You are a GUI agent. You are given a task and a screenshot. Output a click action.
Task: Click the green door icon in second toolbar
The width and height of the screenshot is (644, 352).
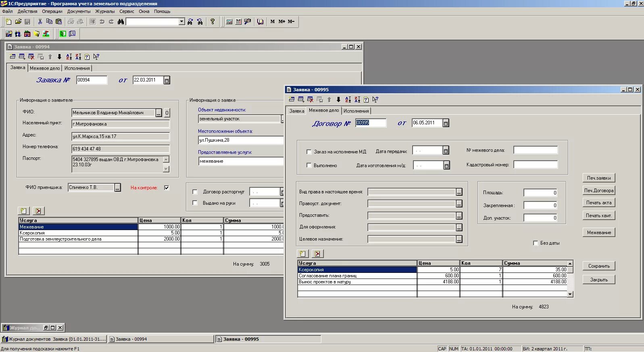coord(63,34)
